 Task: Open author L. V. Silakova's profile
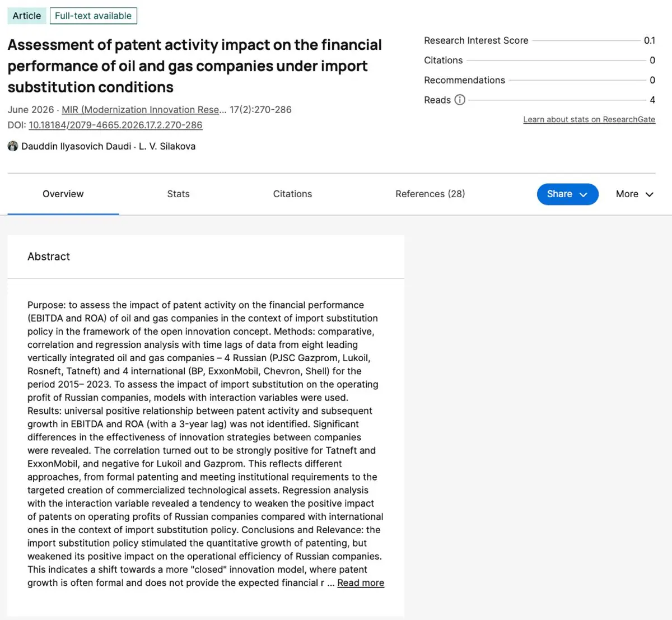[x=167, y=146]
